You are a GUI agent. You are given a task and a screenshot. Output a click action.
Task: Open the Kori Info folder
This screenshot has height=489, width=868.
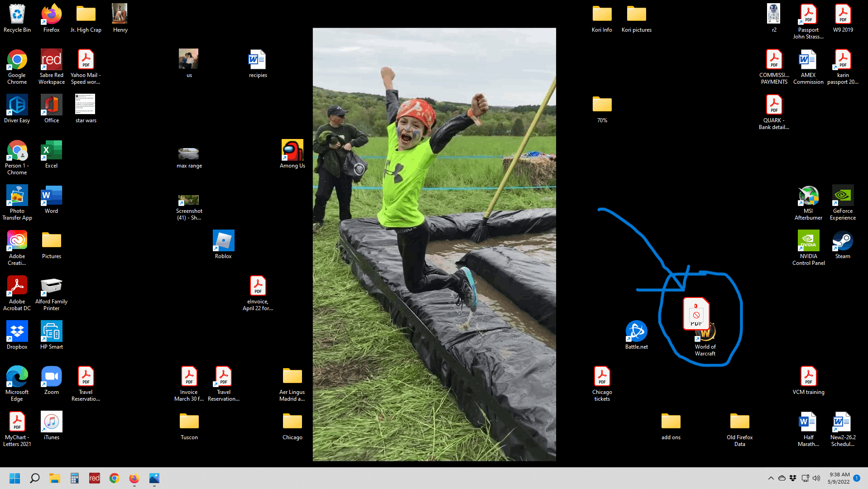pos(602,18)
